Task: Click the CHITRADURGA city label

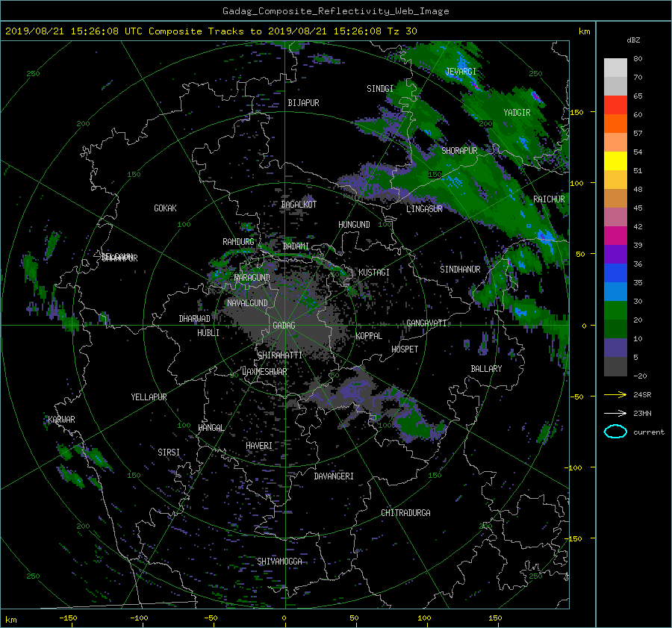Action: (405, 513)
